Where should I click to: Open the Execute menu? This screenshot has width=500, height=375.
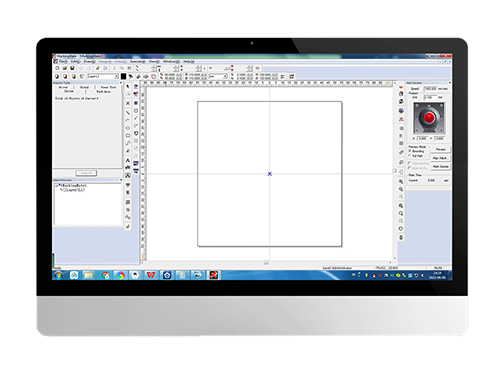tap(137, 62)
